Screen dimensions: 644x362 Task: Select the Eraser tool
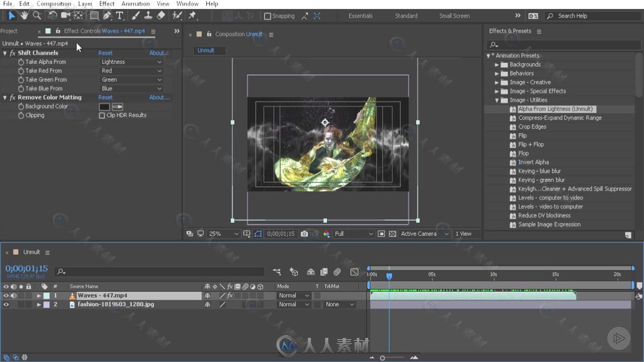coord(161,16)
